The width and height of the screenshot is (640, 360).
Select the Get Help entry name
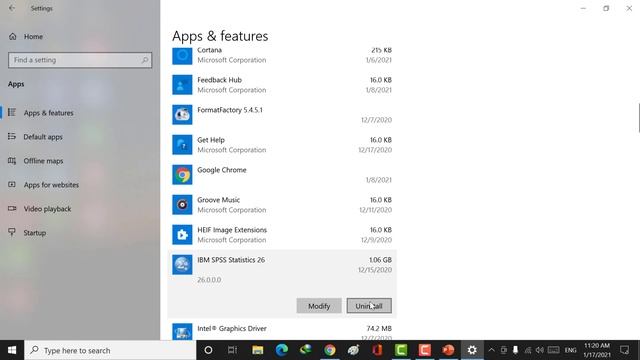211,140
